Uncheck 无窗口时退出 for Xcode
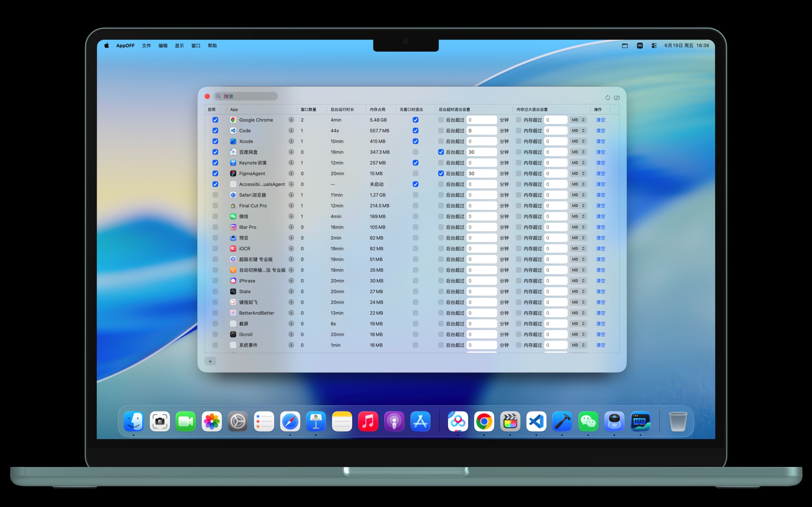The image size is (812, 507). point(415,141)
